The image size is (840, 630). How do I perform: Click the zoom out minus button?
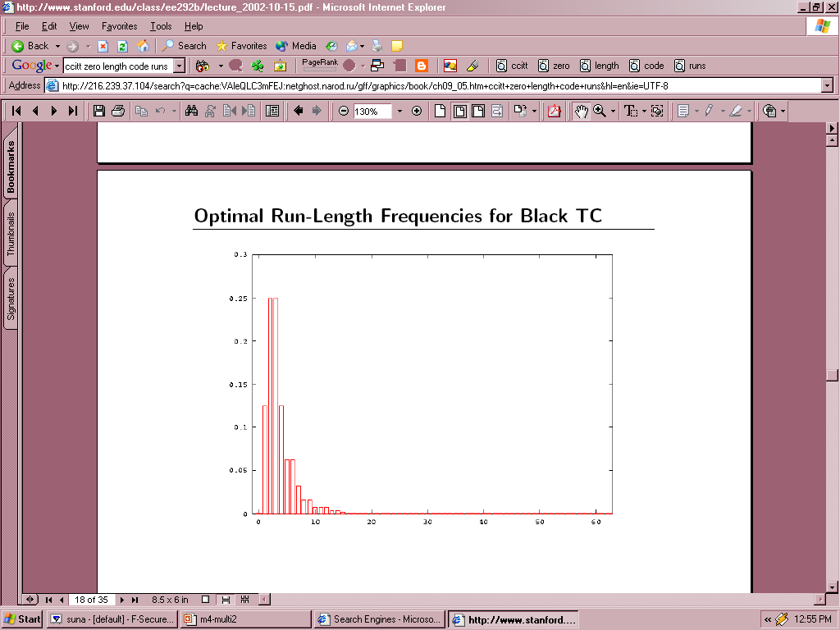[x=344, y=111]
